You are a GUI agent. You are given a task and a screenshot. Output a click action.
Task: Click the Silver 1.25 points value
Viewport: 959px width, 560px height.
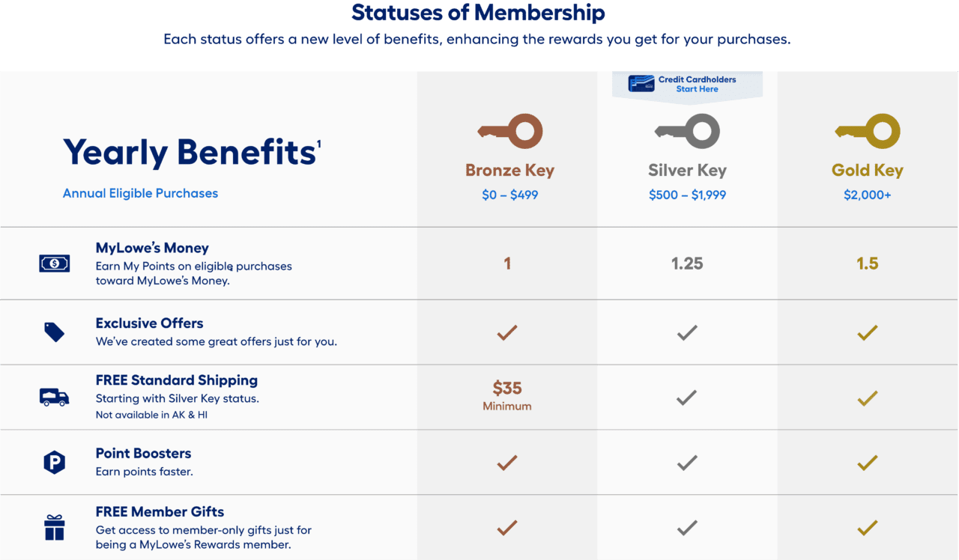point(687,264)
